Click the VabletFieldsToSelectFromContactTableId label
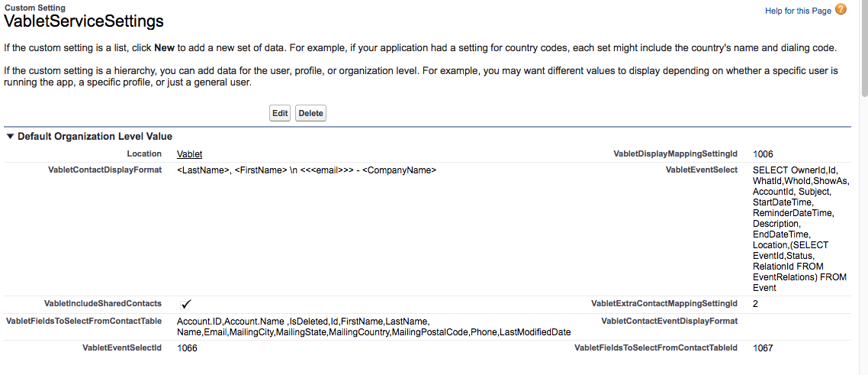Image resolution: width=868 pixels, height=375 pixels. point(656,348)
